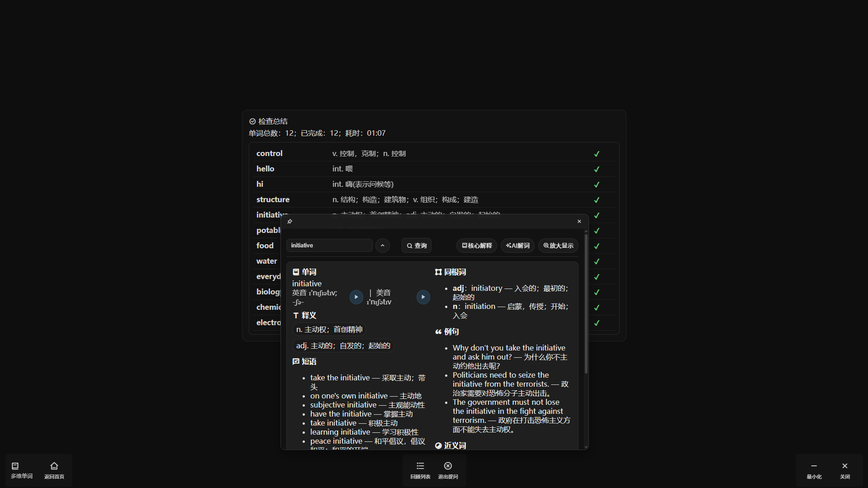
Task: Go back to home via 返回首页
Action: (54, 470)
